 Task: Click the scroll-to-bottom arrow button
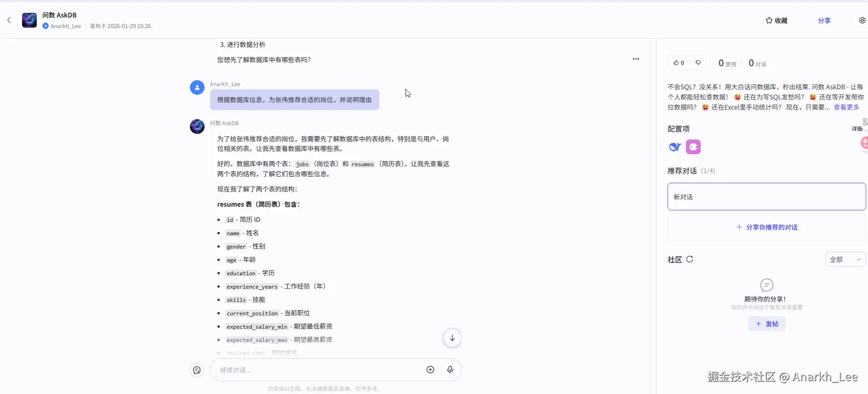(452, 338)
